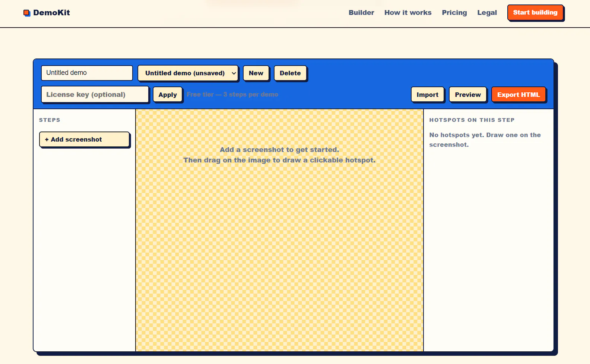
Task: Go to How it works section
Action: click(x=408, y=13)
